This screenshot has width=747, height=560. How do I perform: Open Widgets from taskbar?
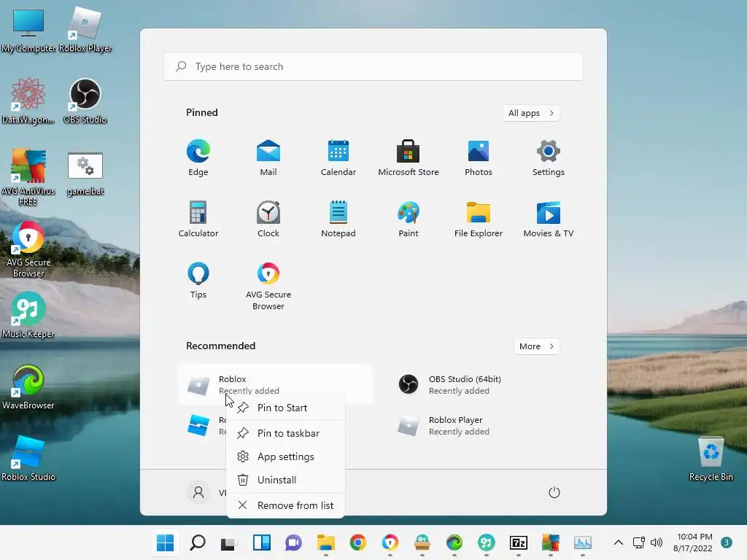point(262,542)
